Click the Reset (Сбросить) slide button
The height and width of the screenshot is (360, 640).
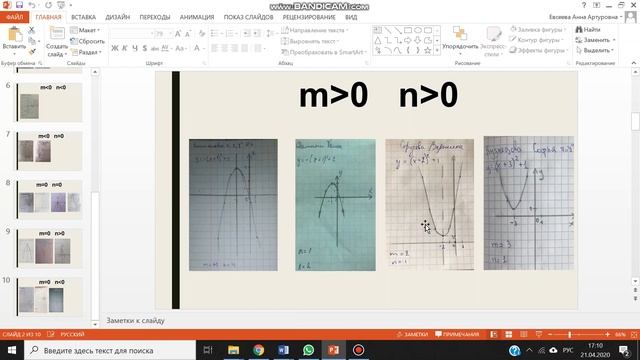coord(87,41)
